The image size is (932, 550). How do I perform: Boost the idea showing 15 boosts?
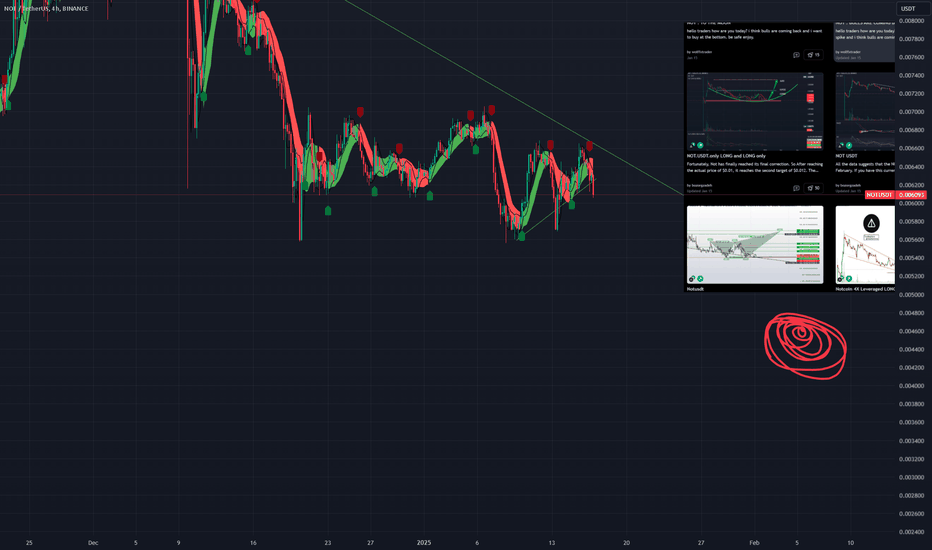pyautogui.click(x=813, y=55)
